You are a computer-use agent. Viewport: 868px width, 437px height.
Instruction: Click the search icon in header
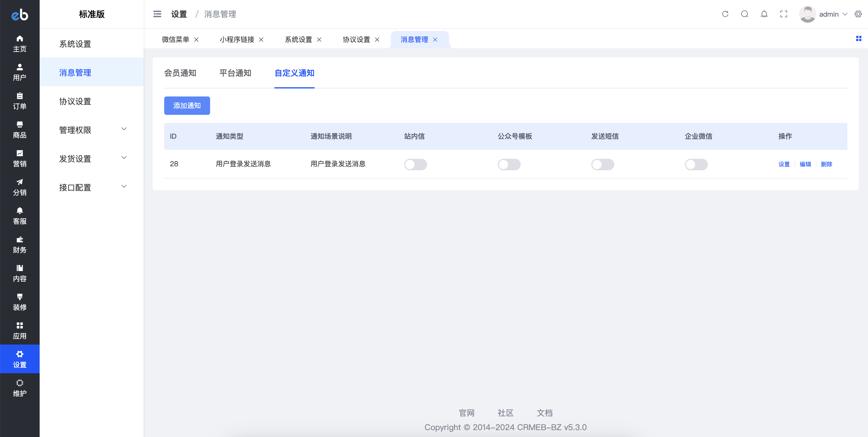[x=745, y=14]
